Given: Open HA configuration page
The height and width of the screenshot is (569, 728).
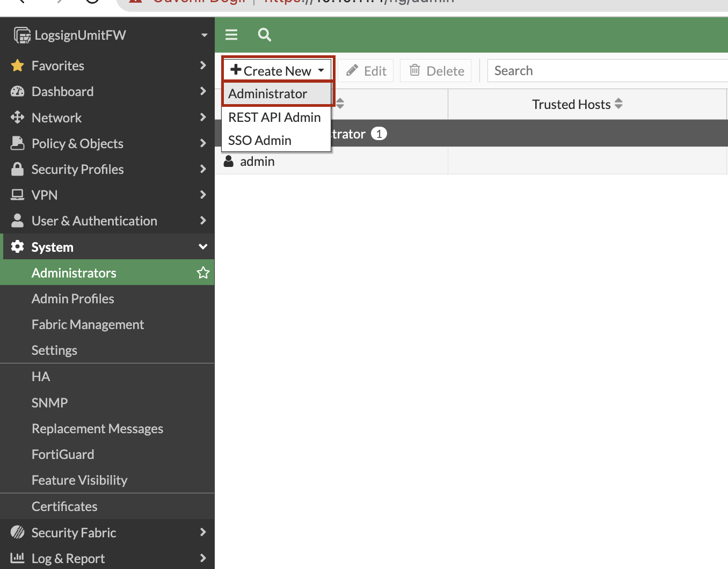Looking at the screenshot, I should point(107,376).
